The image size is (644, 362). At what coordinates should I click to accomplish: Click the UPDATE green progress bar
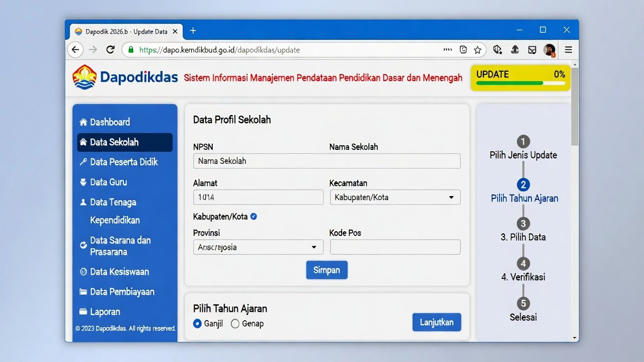click(x=520, y=83)
